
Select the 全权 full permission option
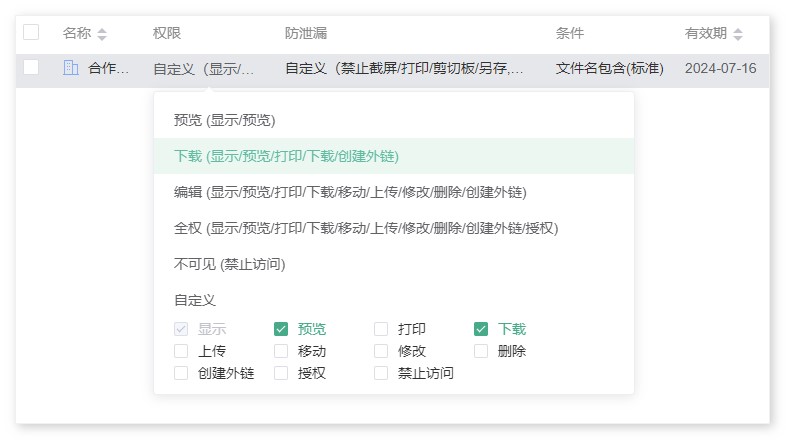[x=366, y=228]
